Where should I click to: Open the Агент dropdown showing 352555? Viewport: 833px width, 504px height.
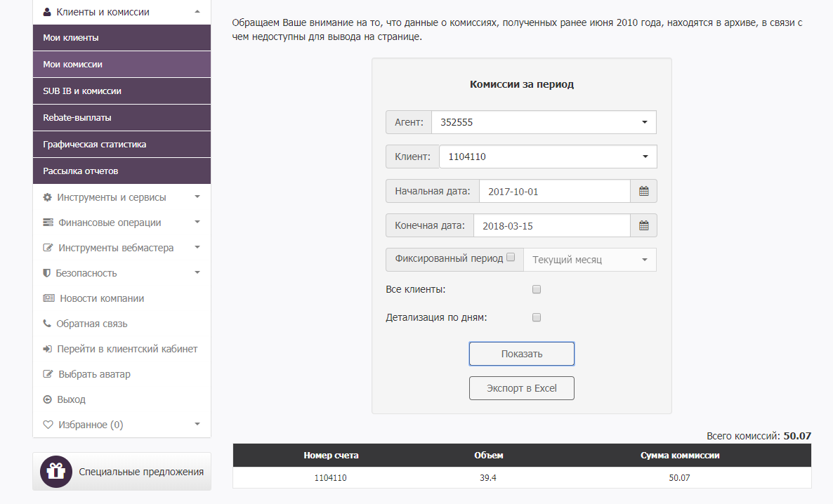(x=544, y=122)
